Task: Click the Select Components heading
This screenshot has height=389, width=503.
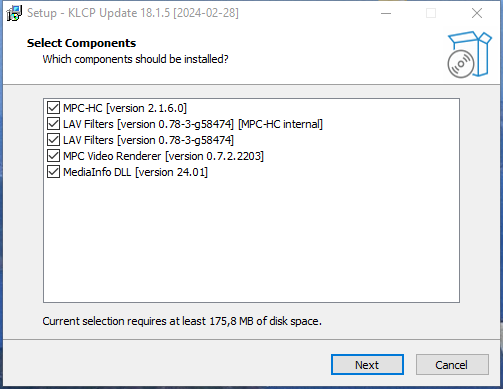Action: [81, 43]
